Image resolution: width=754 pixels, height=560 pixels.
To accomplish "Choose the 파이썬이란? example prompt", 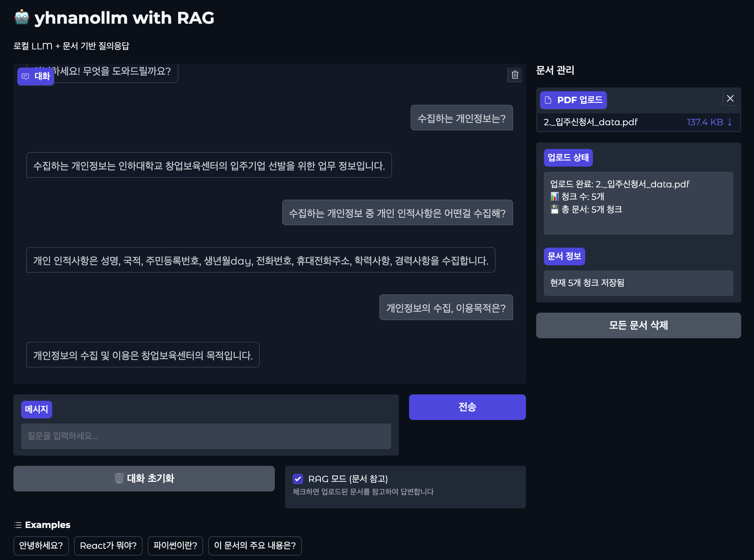I will 175,546.
